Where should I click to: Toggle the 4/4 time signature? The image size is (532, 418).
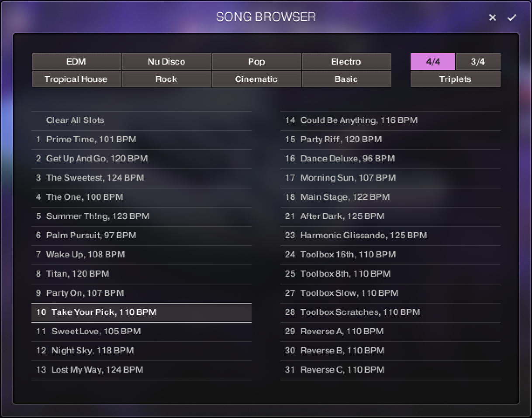[x=432, y=62]
